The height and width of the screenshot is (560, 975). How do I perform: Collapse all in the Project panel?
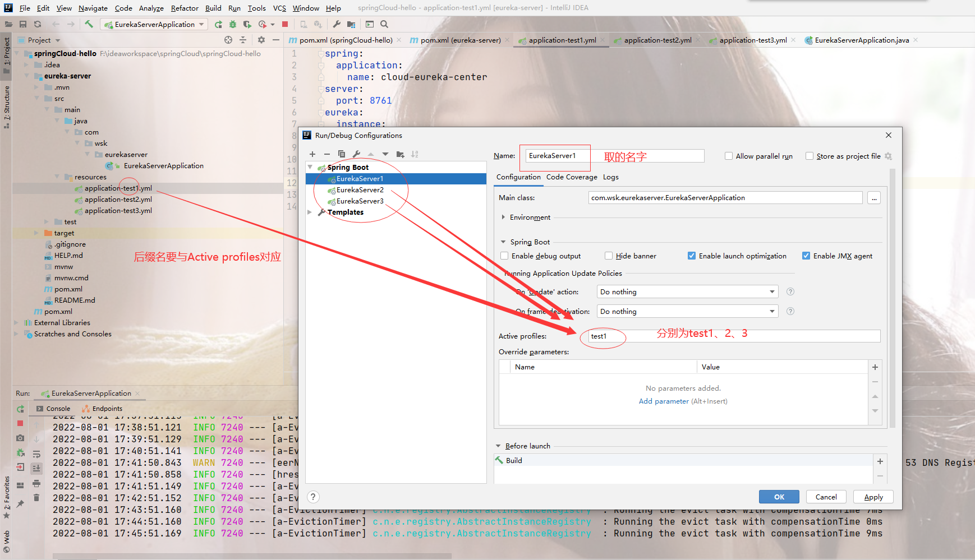pyautogui.click(x=243, y=40)
